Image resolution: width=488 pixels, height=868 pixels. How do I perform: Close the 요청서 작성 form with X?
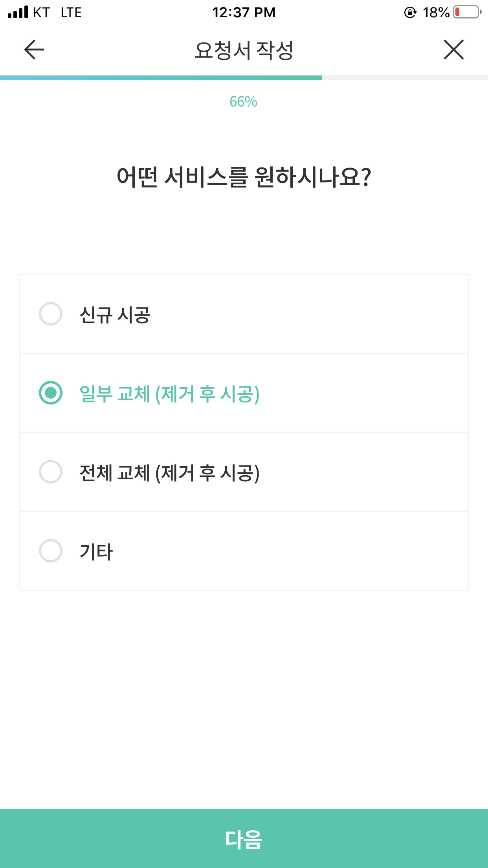pyautogui.click(x=454, y=50)
